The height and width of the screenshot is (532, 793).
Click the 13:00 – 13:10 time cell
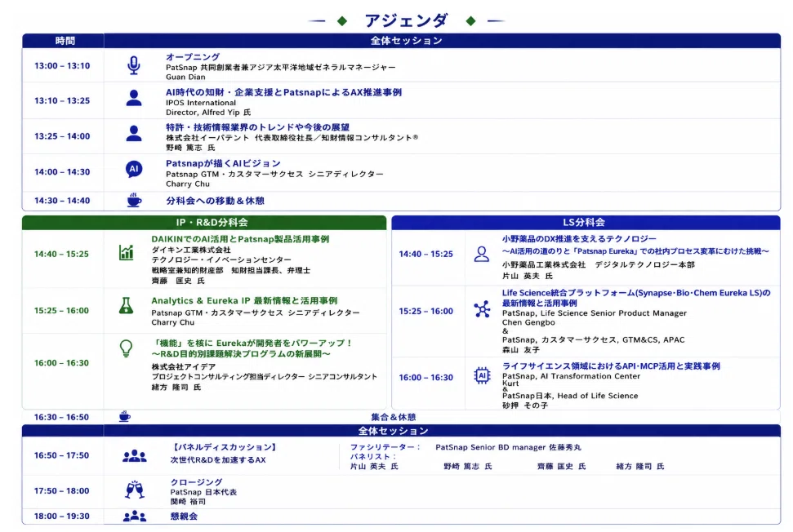coord(62,65)
